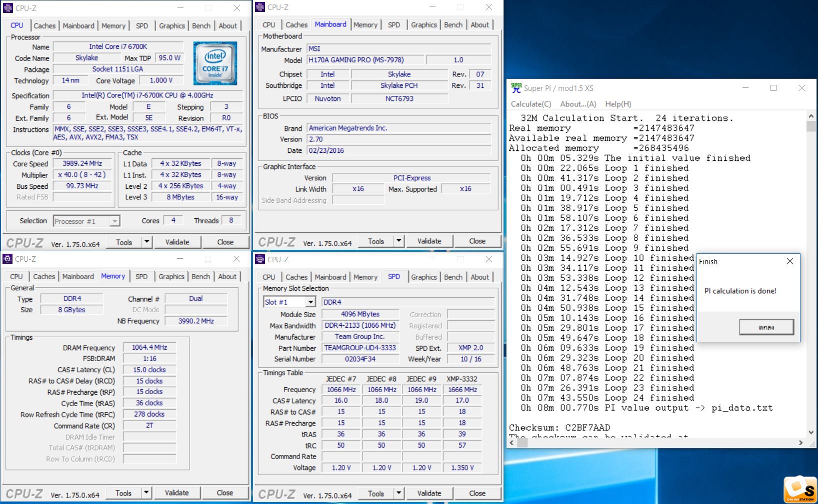The width and height of the screenshot is (818, 504).
Task: Open the Calculate(C) menu in Super PI
Action: click(531, 104)
